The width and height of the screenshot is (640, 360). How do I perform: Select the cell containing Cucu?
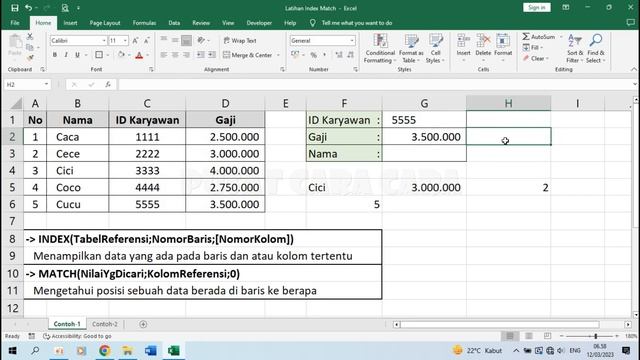tap(78, 204)
